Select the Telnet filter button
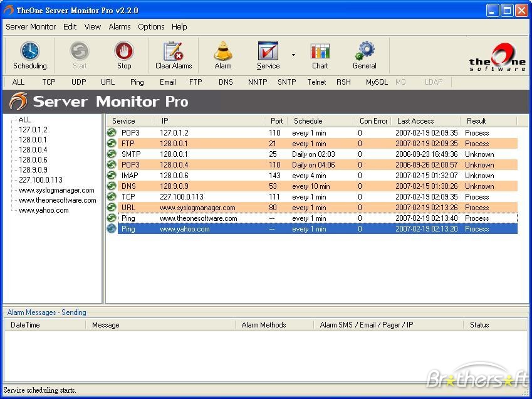The height and width of the screenshot is (399, 532). 316,82
